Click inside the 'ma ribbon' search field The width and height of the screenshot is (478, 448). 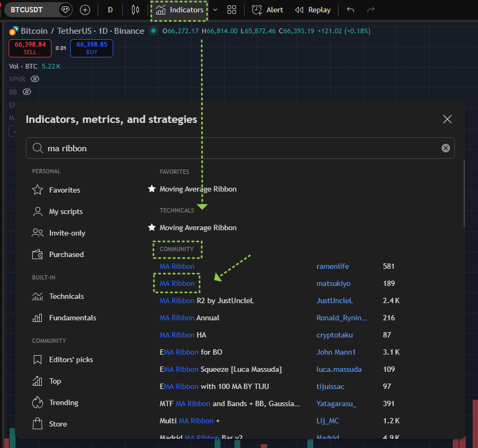[x=236, y=148]
